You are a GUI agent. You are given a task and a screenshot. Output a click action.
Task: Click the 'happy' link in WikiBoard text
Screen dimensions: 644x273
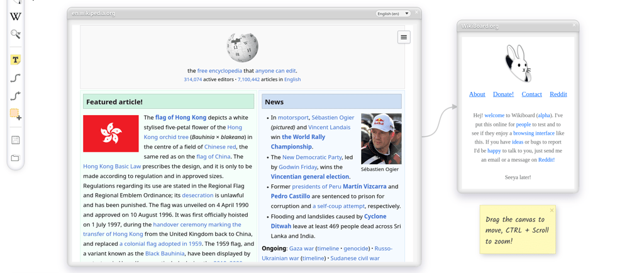click(494, 151)
